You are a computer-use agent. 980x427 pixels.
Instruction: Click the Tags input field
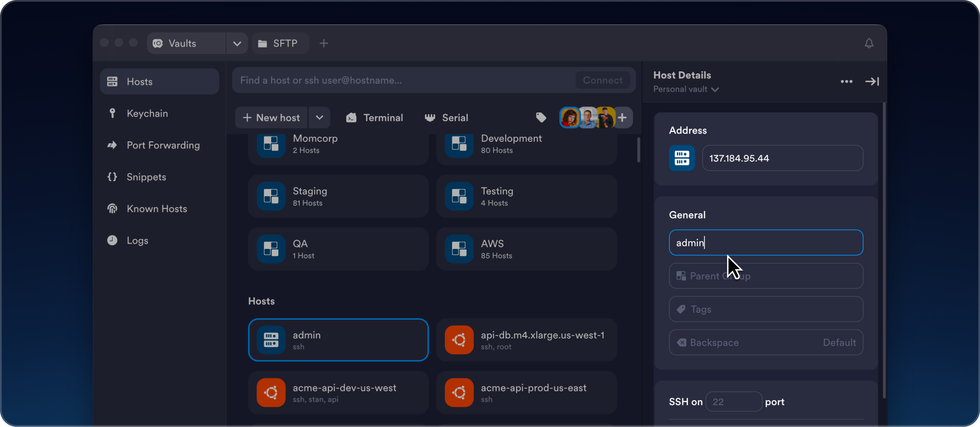(766, 309)
